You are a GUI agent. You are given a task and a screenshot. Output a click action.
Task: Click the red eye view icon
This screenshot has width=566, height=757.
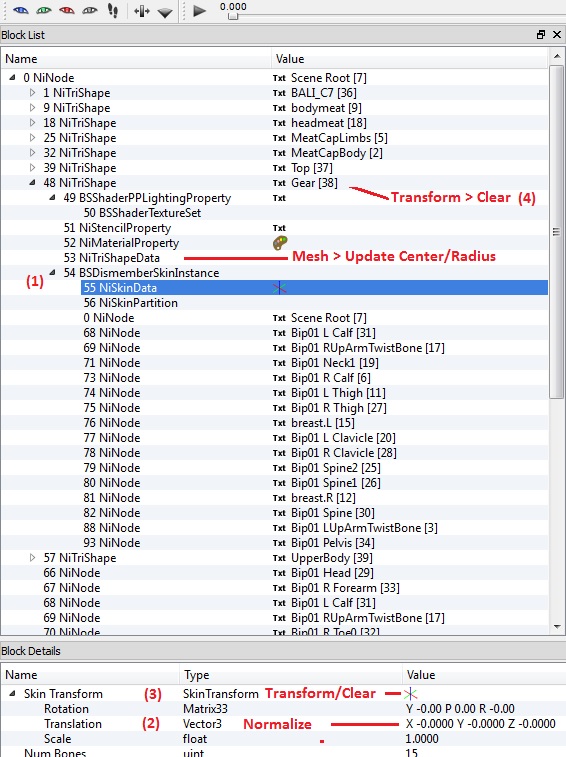[x=67, y=10]
